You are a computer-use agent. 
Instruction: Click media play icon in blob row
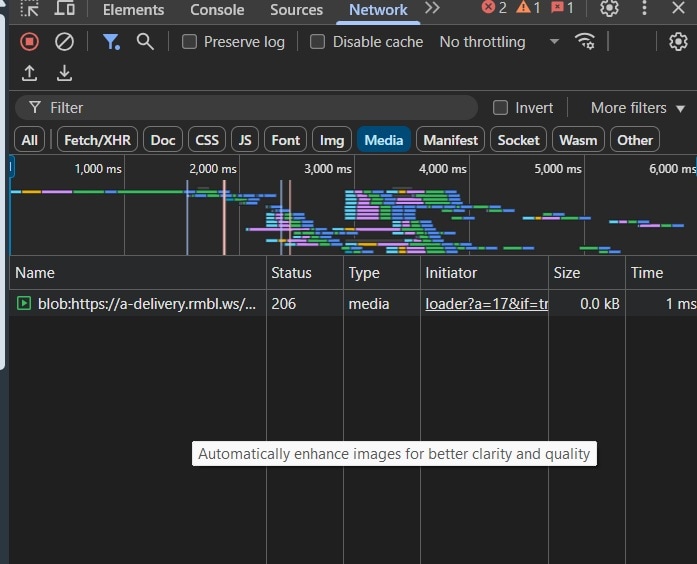click(x=24, y=304)
